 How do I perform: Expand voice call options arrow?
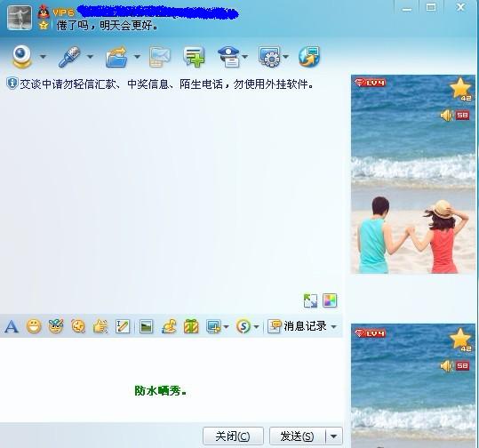90,57
